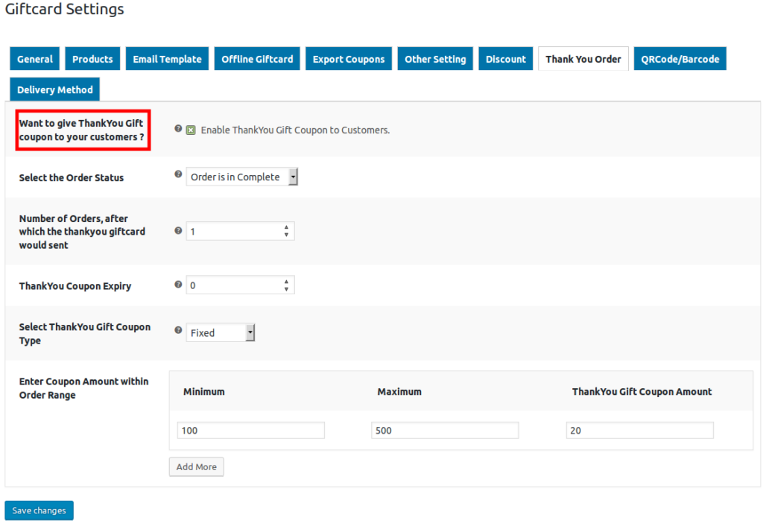Select the Thank You Order tab
Screen dimensions: 763x532
pyautogui.click(x=583, y=59)
